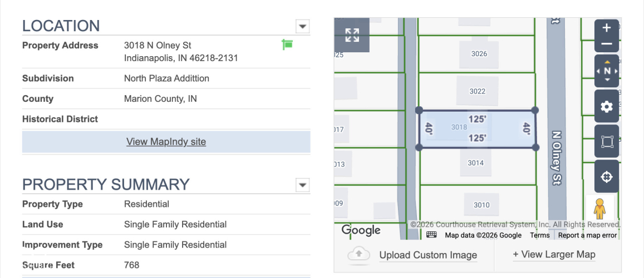Open keyboard shortcuts icon on map
This screenshot has height=278, width=644.
pos(431,235)
